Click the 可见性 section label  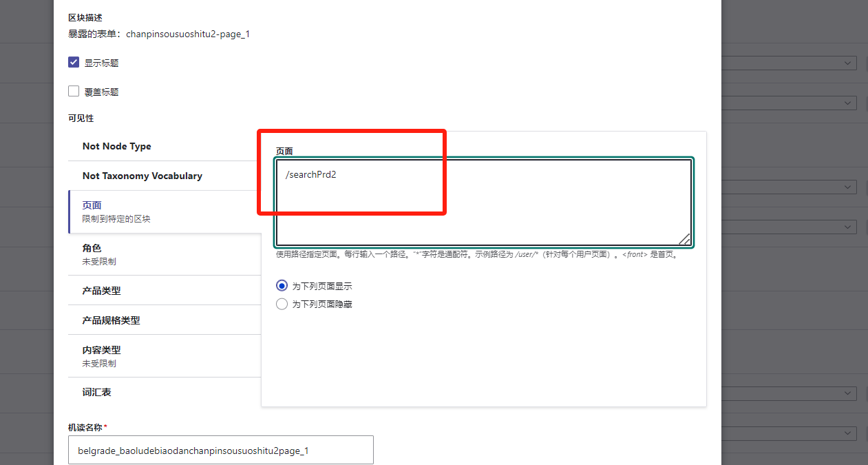[81, 118]
